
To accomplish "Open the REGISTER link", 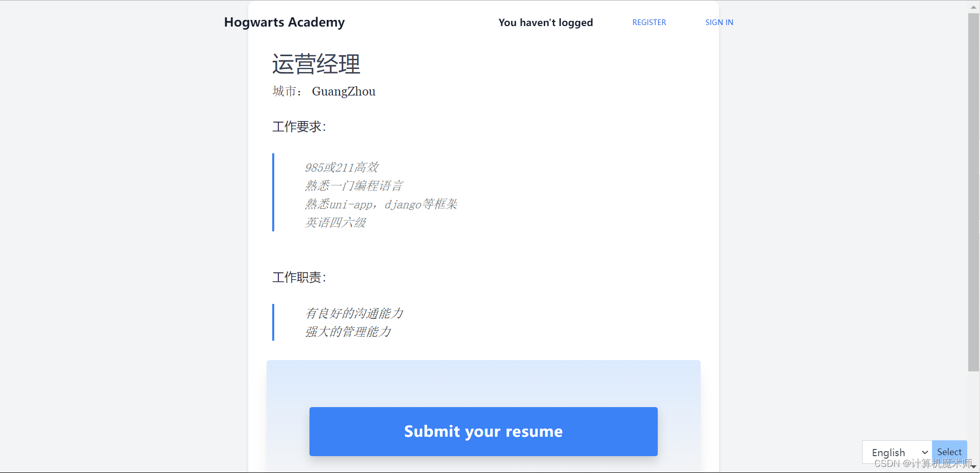I will (649, 22).
